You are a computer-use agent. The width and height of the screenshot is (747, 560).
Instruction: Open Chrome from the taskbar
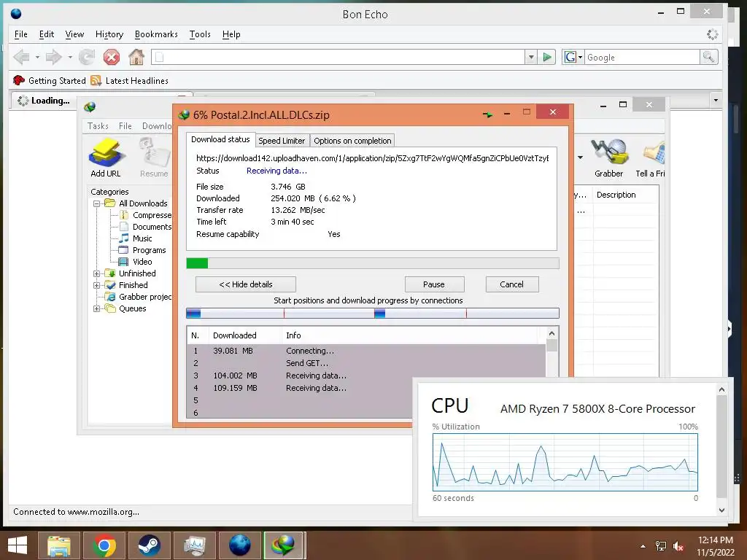coord(104,545)
